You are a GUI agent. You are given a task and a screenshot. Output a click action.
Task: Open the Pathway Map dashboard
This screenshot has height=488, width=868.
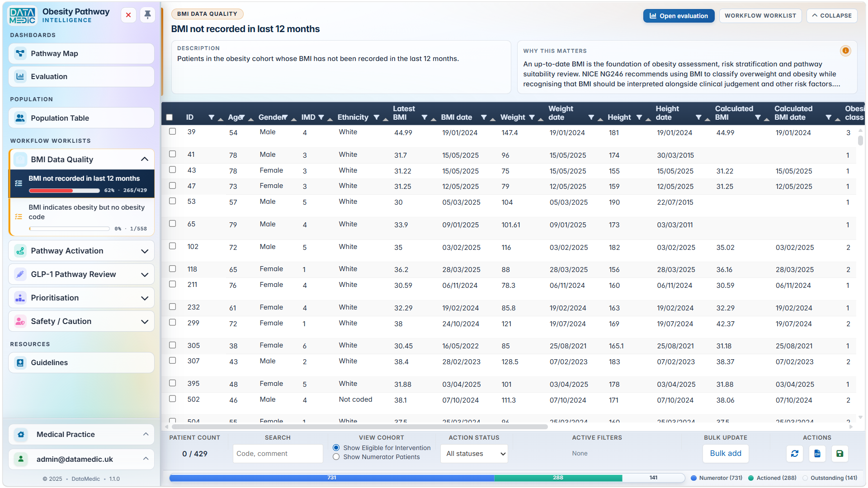tap(81, 53)
